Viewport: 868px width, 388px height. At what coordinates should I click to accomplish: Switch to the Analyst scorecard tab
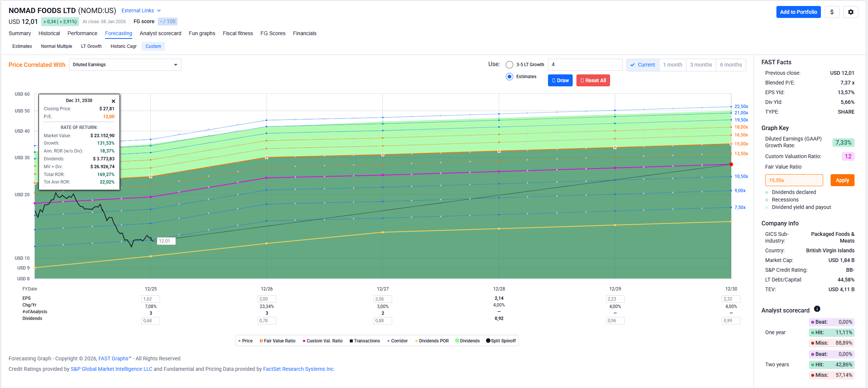pos(160,33)
